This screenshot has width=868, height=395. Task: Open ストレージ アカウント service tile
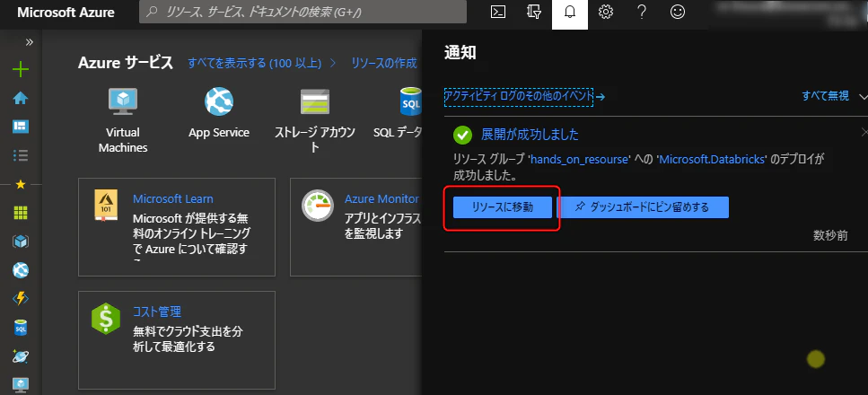(x=315, y=121)
